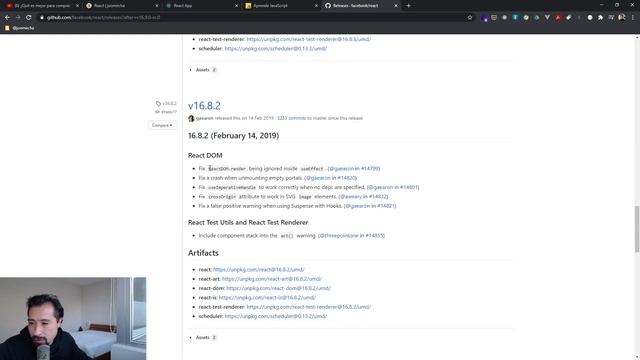
Task: Switch to the Aprende JavaScript tab
Action: pos(281,6)
